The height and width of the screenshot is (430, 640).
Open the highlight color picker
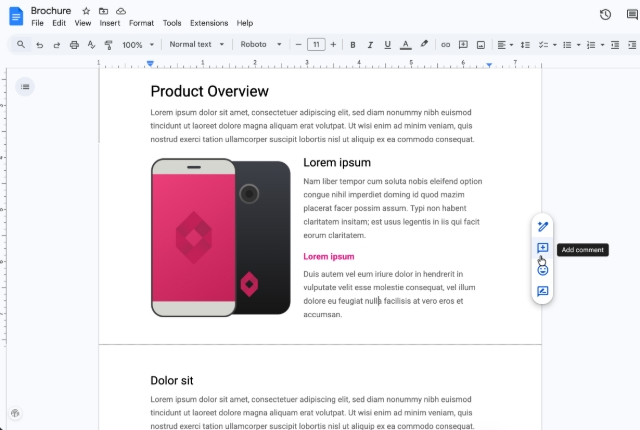(x=424, y=44)
